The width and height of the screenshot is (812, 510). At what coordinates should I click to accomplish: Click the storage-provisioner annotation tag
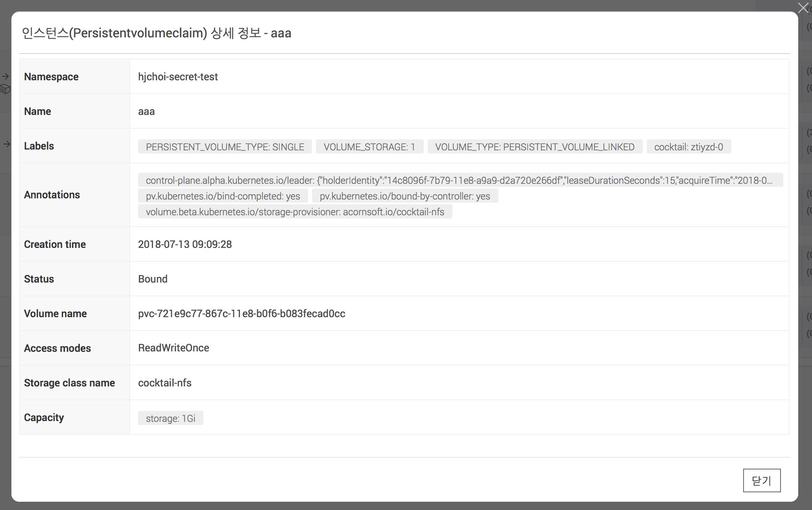point(295,212)
